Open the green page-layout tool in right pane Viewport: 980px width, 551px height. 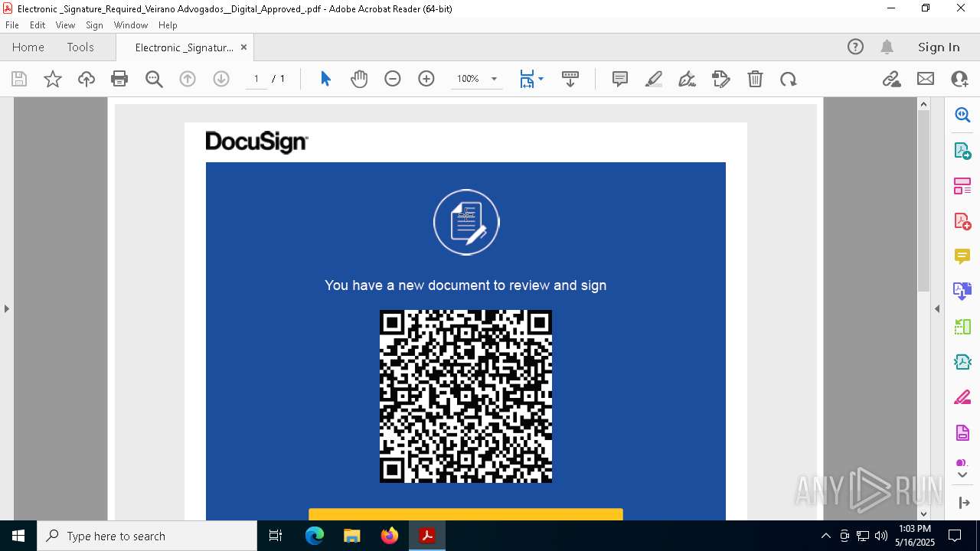pos(962,327)
